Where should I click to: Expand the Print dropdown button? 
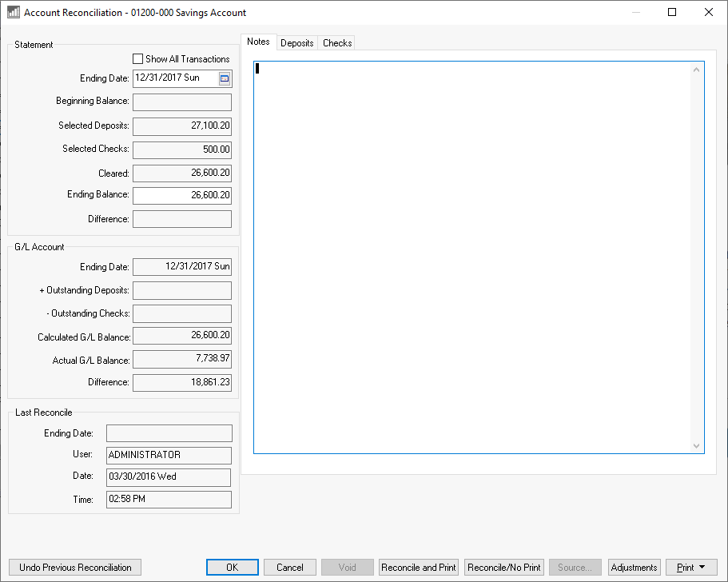[x=691, y=567]
